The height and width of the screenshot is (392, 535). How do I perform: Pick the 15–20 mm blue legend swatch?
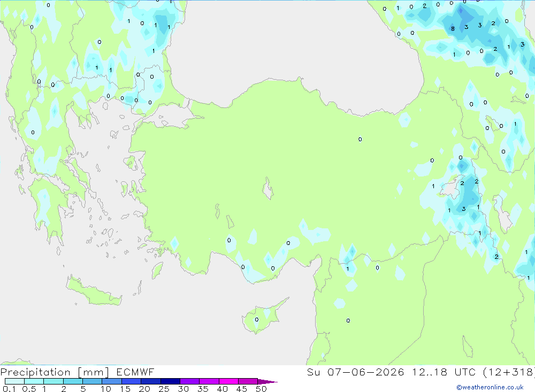pos(131,381)
